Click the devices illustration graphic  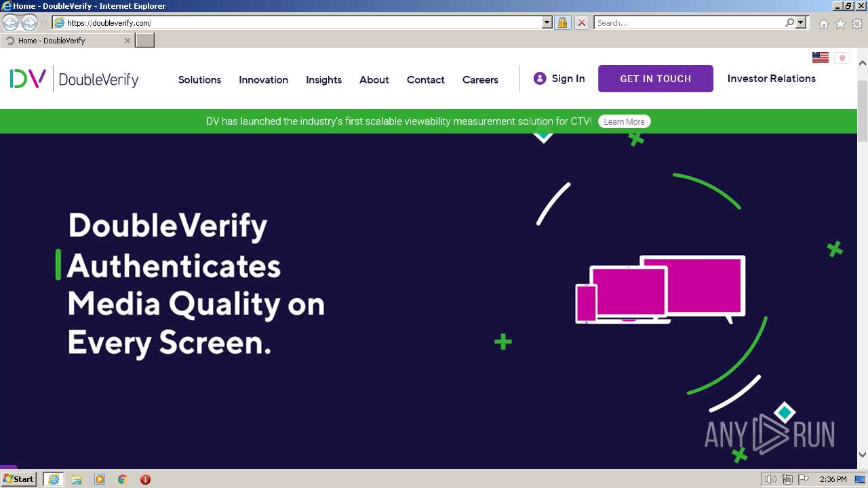tap(660, 289)
